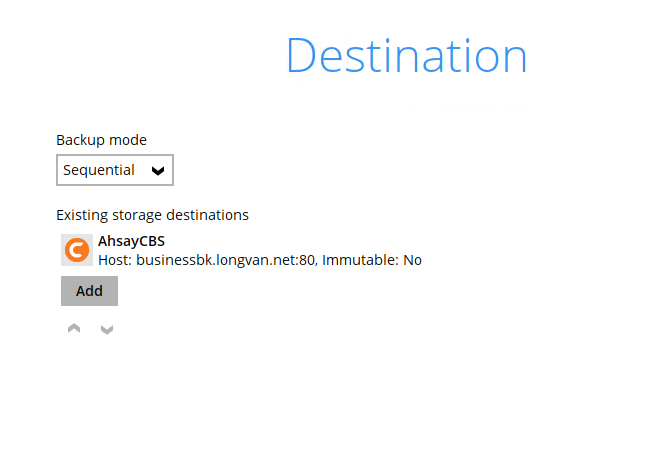The image size is (664, 466).
Task: Click the Backup mode label
Action: coord(101,140)
